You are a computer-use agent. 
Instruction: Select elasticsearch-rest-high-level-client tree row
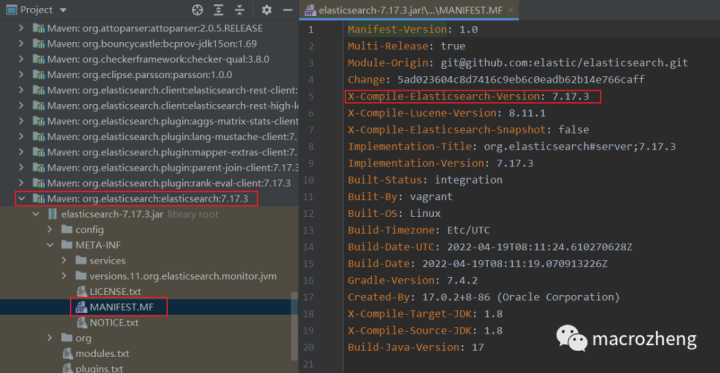(x=149, y=106)
